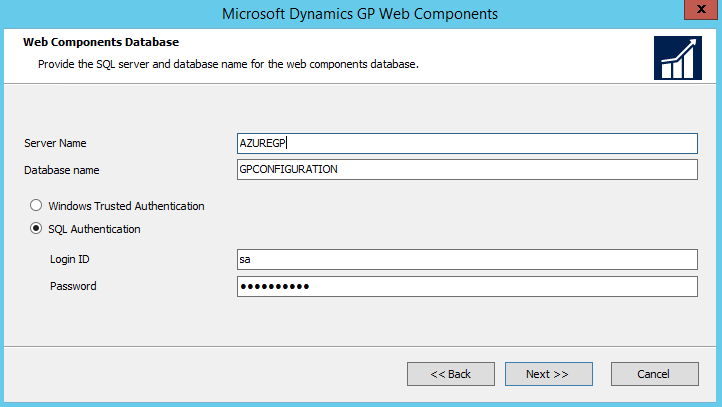Viewport: 722px width, 407px height.
Task: Select the Windows Trusted Authentication radio button
Action: (x=37, y=206)
